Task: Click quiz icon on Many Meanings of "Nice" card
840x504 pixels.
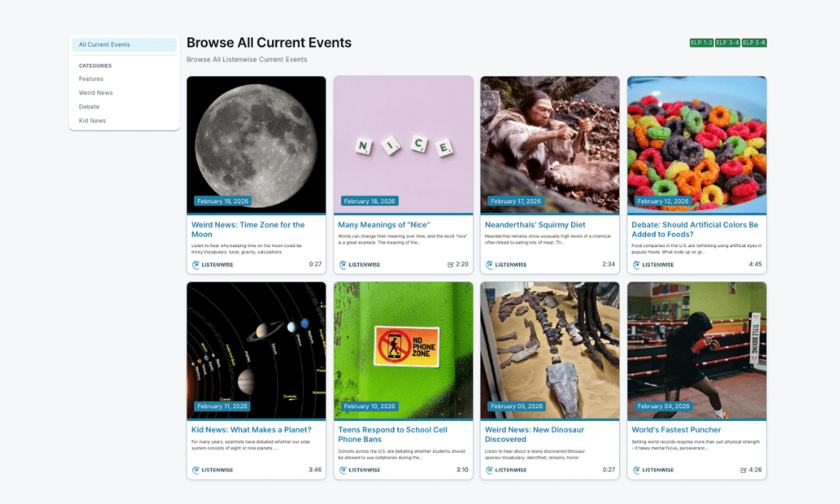Action: pos(450,265)
